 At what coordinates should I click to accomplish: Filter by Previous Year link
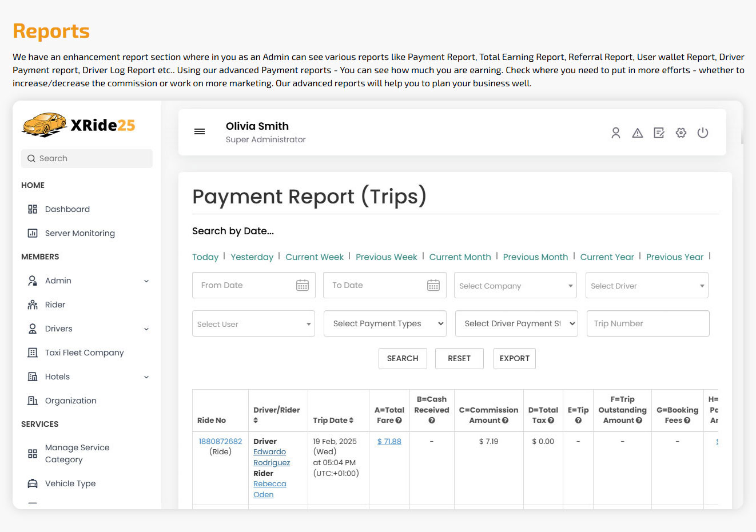[x=675, y=257]
